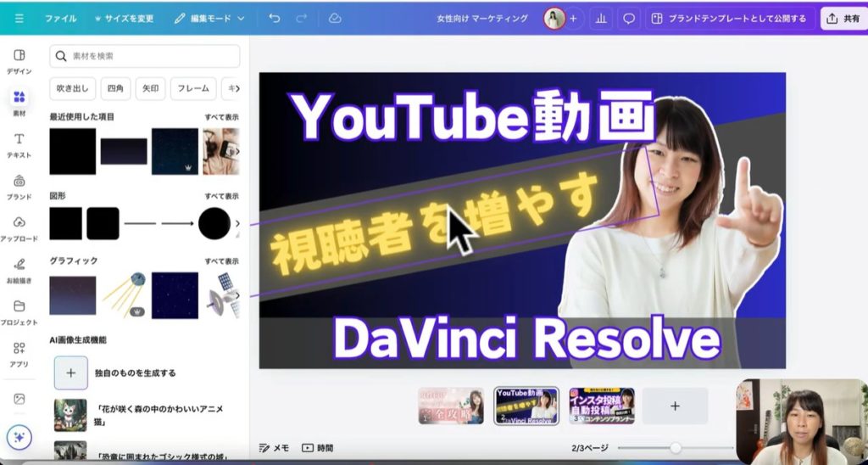The width and height of the screenshot is (868, 465).
Task: Click the redo arrow icon
Action: pyautogui.click(x=302, y=18)
